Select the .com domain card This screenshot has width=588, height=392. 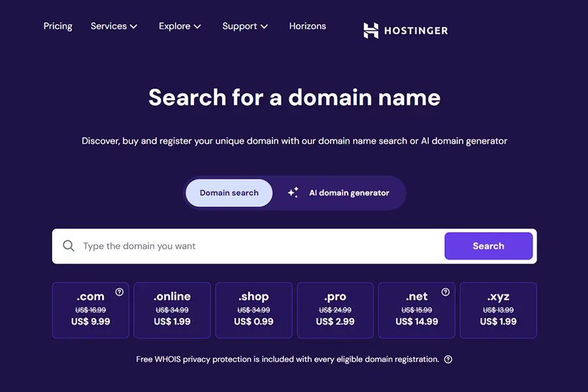click(x=91, y=310)
